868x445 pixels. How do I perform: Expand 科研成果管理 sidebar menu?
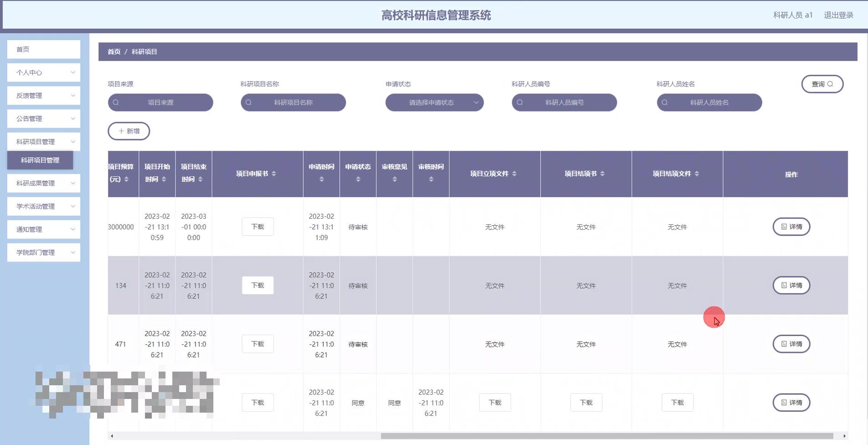tap(44, 183)
